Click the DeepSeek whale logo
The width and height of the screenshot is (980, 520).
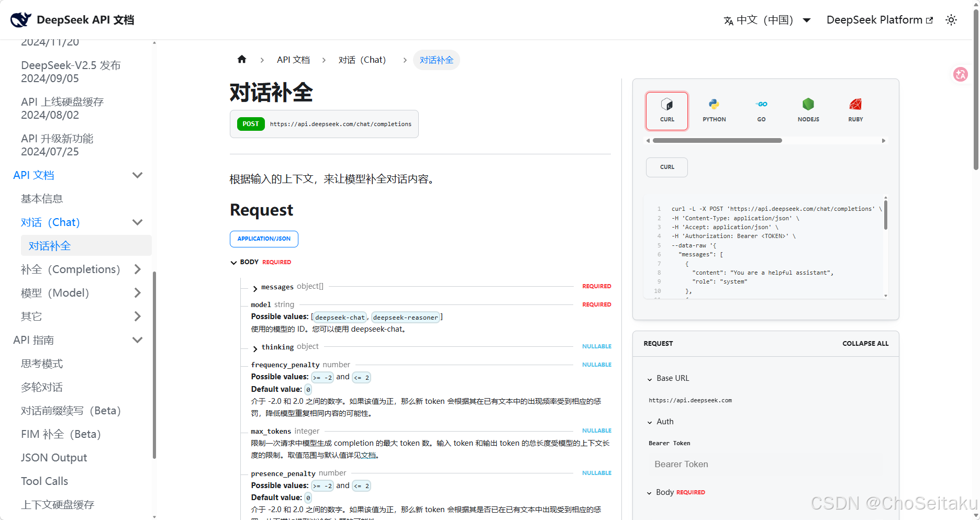click(21, 20)
